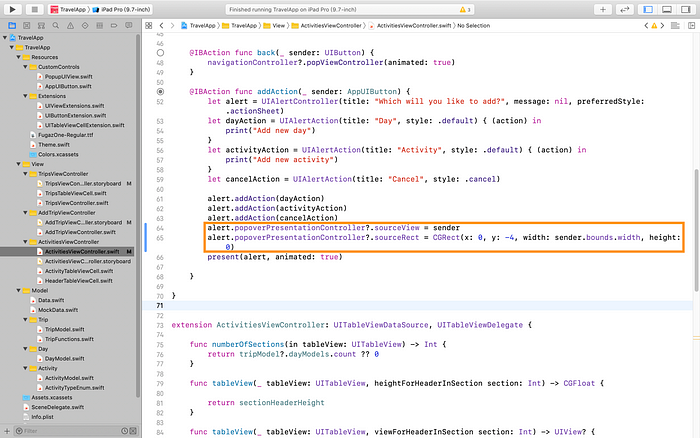This screenshot has height=438, width=700.
Task: Collapse the Model folder
Action: 18,290
